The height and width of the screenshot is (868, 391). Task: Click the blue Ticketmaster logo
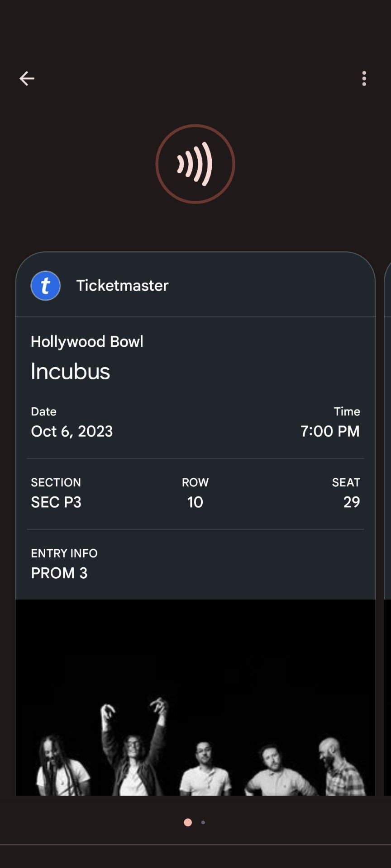click(x=46, y=286)
